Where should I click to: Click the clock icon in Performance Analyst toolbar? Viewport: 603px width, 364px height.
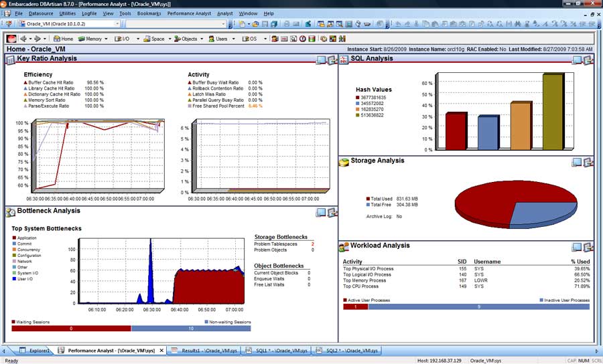click(303, 39)
